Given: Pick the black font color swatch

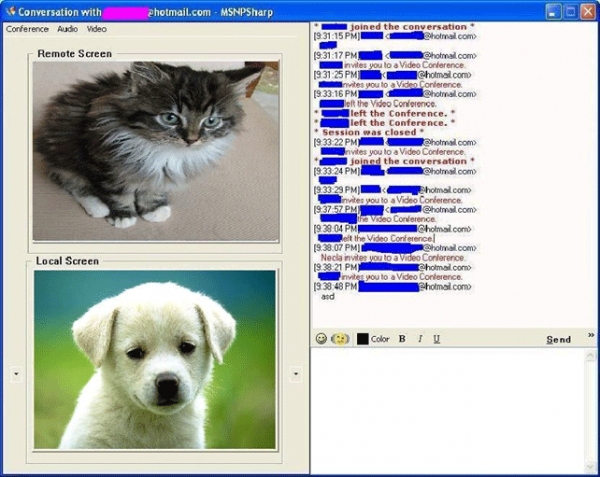Looking at the screenshot, I should point(362,339).
